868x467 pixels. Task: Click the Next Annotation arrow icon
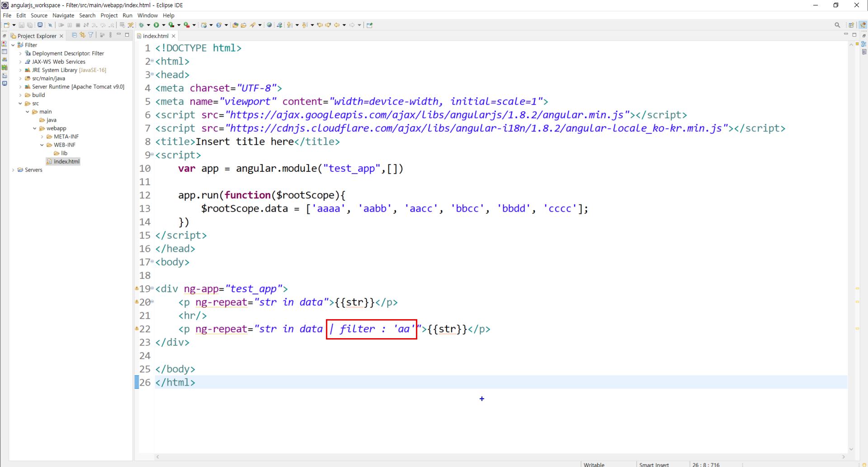[x=290, y=25]
